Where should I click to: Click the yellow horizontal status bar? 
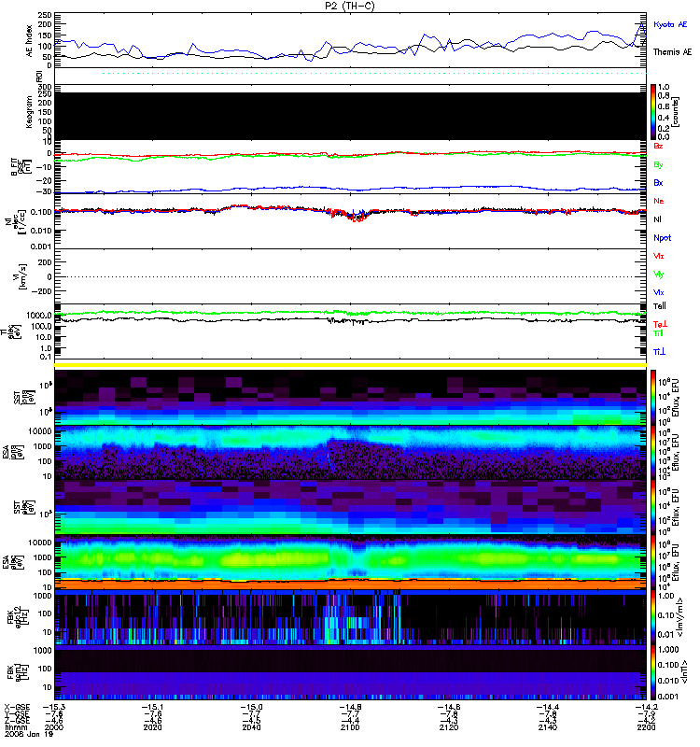(350, 365)
